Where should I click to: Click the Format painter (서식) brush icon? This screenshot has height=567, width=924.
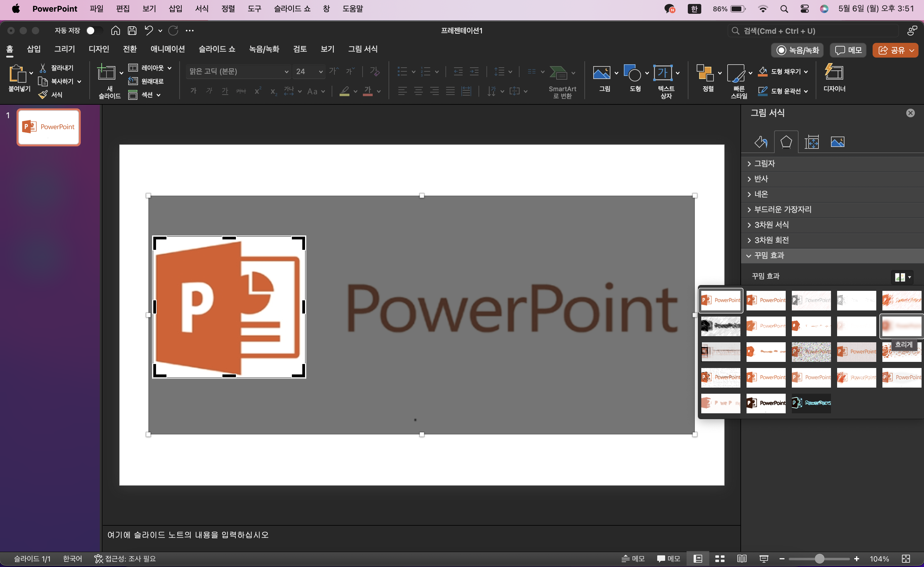pyautogui.click(x=43, y=95)
